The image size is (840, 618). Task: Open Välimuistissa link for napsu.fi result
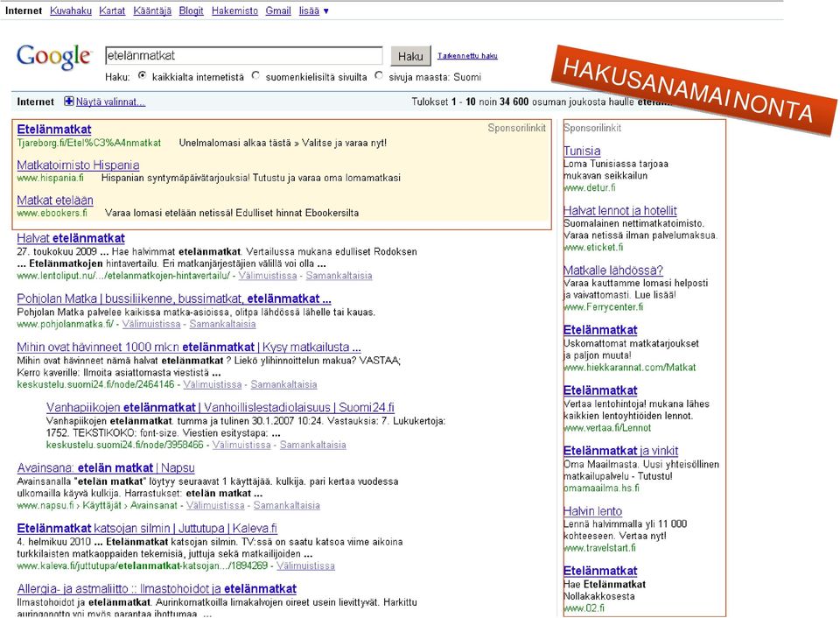tap(215, 505)
